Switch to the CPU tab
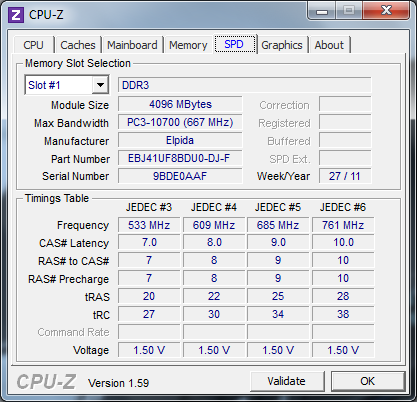The height and width of the screenshot is (402, 417). pyautogui.click(x=34, y=45)
